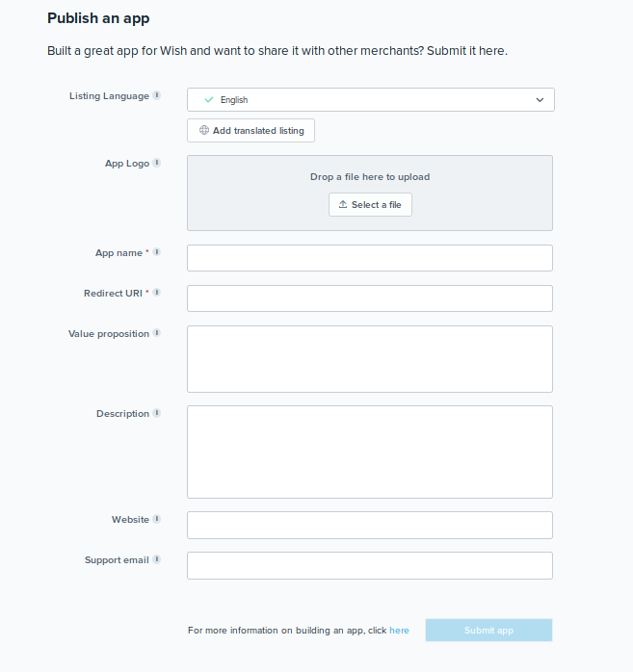Click info icon beside App Logo label

coord(157,163)
